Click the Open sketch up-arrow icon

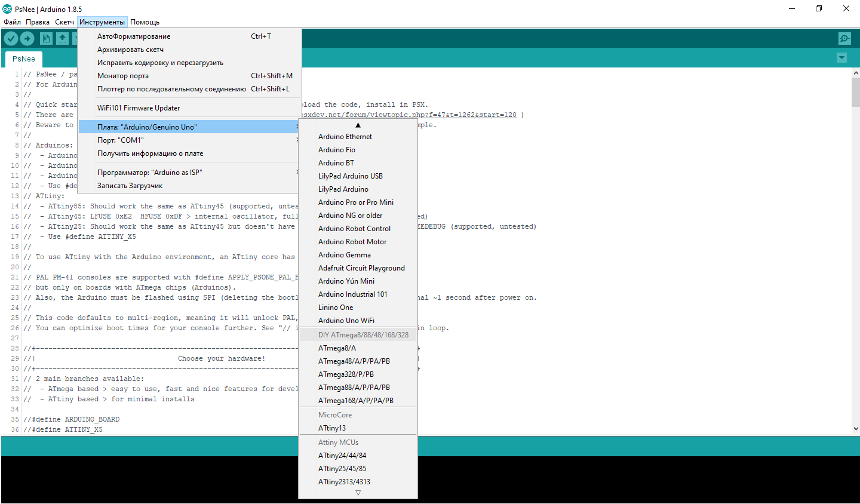tap(62, 39)
